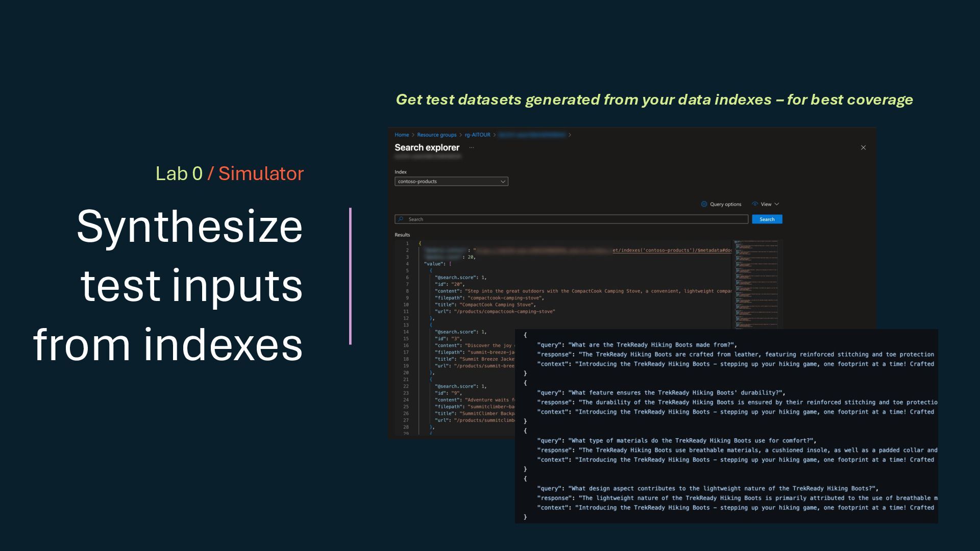Open the blurred resource breadcrumb link
This screenshot has width=980, height=551.
tap(531, 135)
